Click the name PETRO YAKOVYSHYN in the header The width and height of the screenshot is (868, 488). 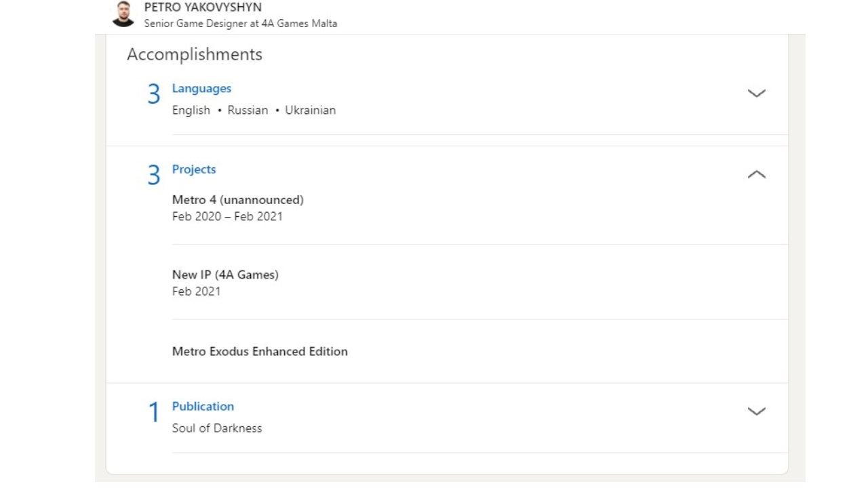click(x=203, y=7)
